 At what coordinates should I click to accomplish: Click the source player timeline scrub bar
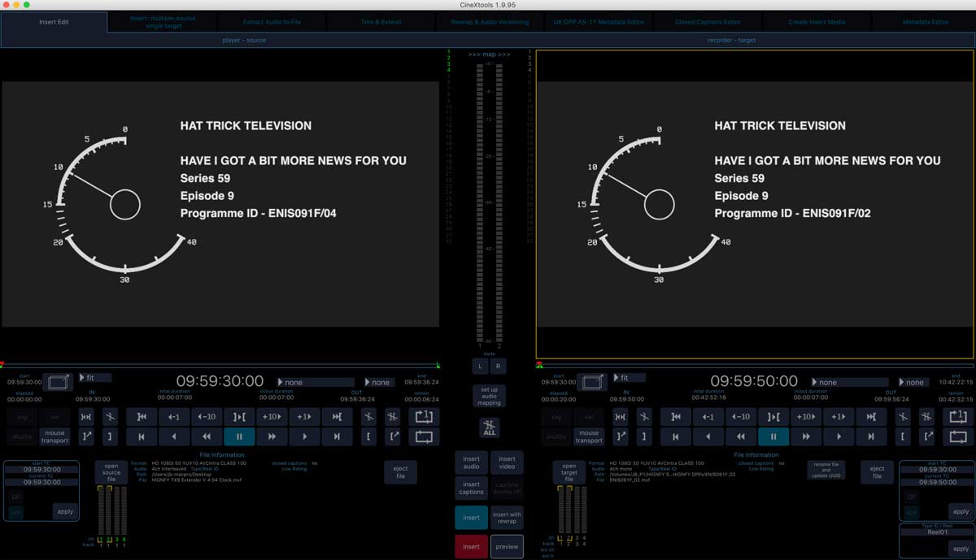click(220, 366)
